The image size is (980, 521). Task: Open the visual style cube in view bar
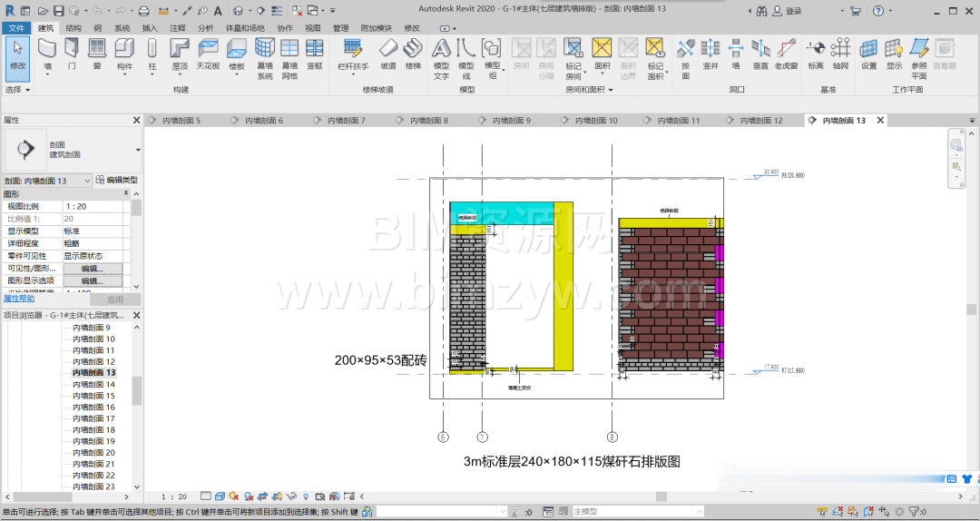click(220, 496)
